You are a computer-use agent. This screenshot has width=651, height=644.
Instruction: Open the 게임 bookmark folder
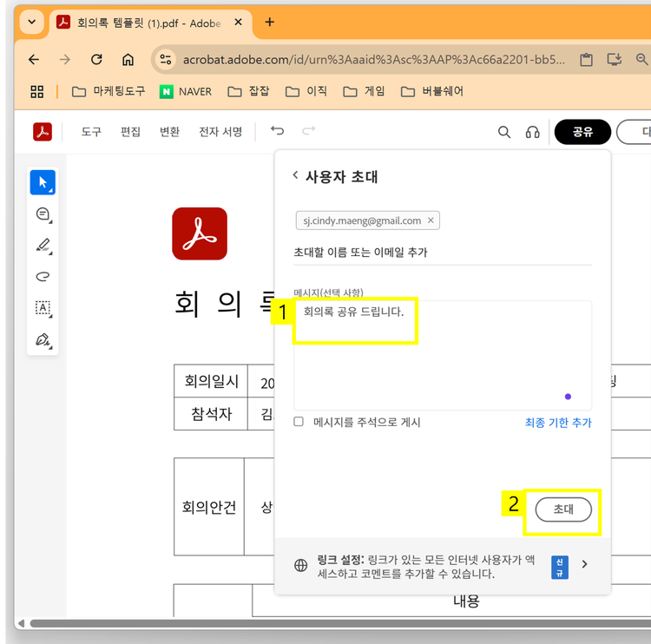(x=364, y=91)
